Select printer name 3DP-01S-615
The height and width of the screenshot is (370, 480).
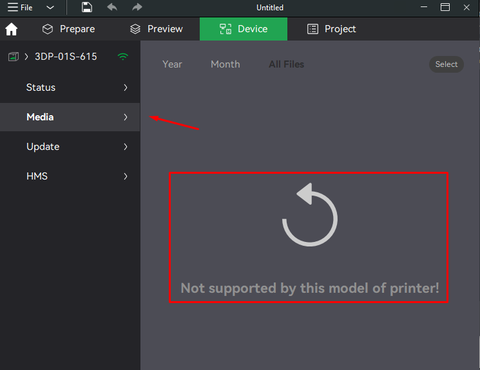[x=66, y=57]
